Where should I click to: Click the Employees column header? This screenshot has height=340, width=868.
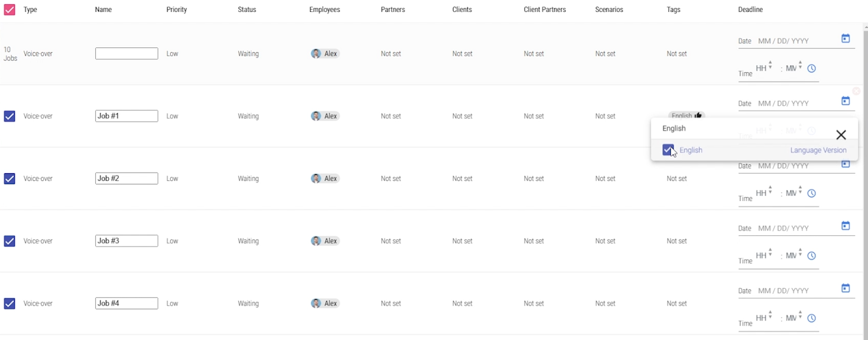pos(324,10)
